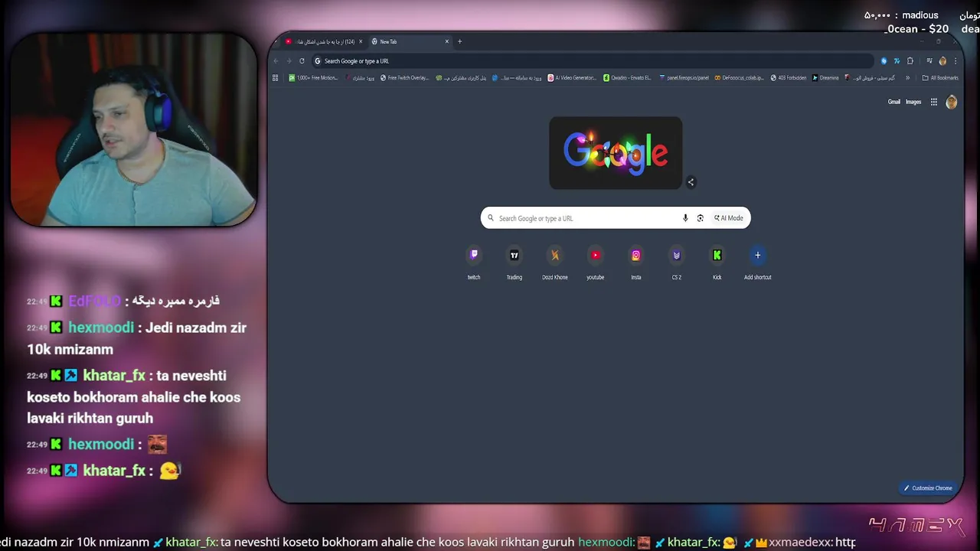Open the All Bookmarks folder
980x551 pixels.
coord(940,77)
